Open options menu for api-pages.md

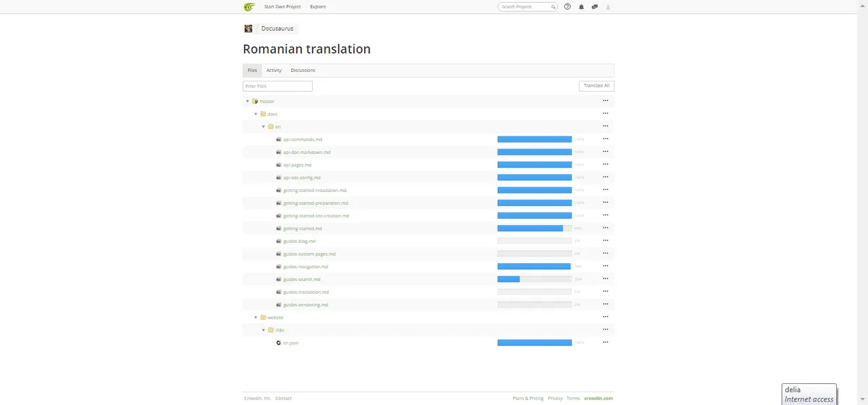coord(606,164)
